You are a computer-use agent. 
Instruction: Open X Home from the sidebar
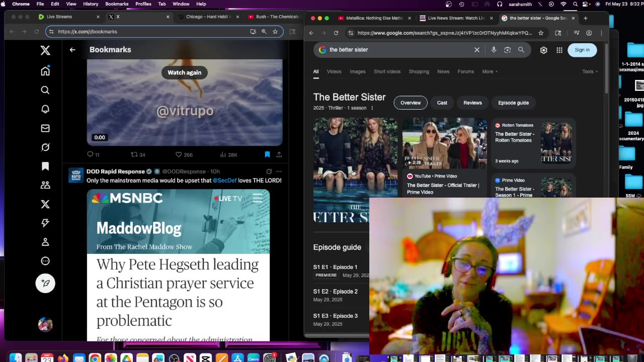point(45,71)
